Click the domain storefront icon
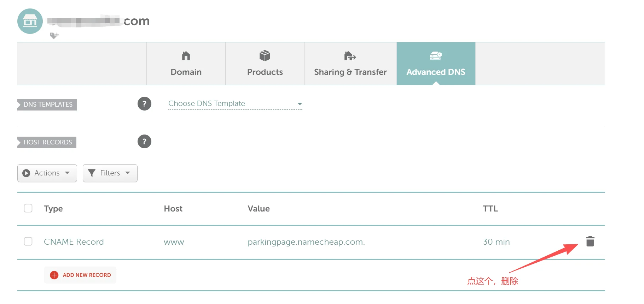The height and width of the screenshot is (304, 644). 30,21
